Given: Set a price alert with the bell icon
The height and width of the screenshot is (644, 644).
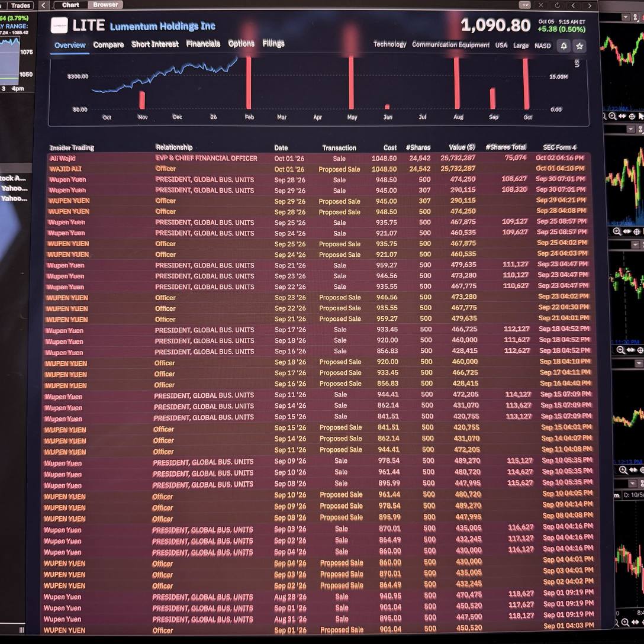Looking at the screenshot, I should click(563, 46).
